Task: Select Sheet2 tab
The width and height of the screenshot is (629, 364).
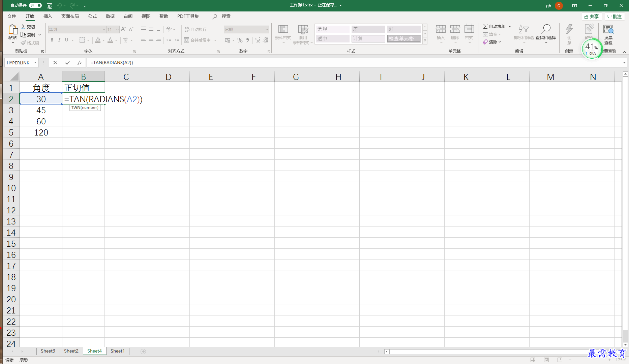Action: pyautogui.click(x=71, y=351)
